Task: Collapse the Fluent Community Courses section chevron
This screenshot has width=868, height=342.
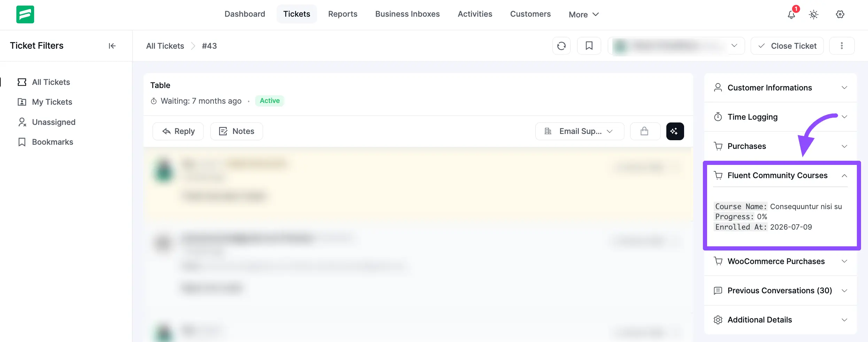Action: click(844, 176)
